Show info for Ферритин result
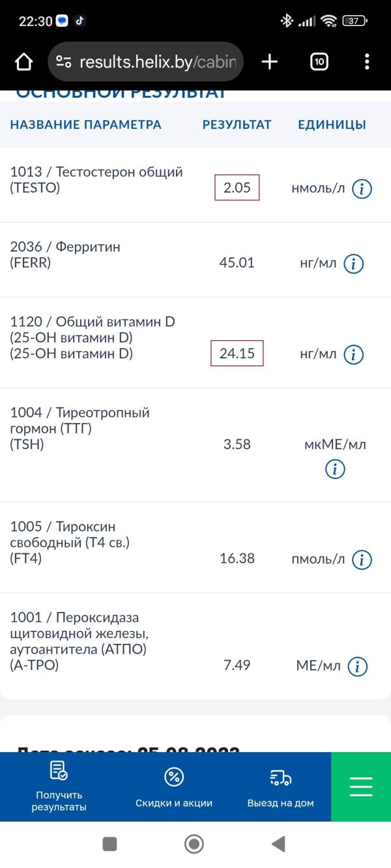Screen dimensions: 391x868 (x=353, y=263)
